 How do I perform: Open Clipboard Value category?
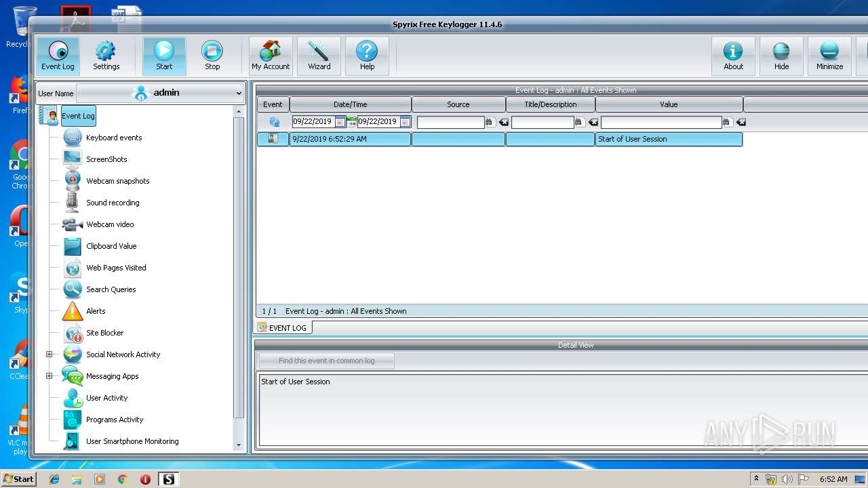[x=111, y=246]
